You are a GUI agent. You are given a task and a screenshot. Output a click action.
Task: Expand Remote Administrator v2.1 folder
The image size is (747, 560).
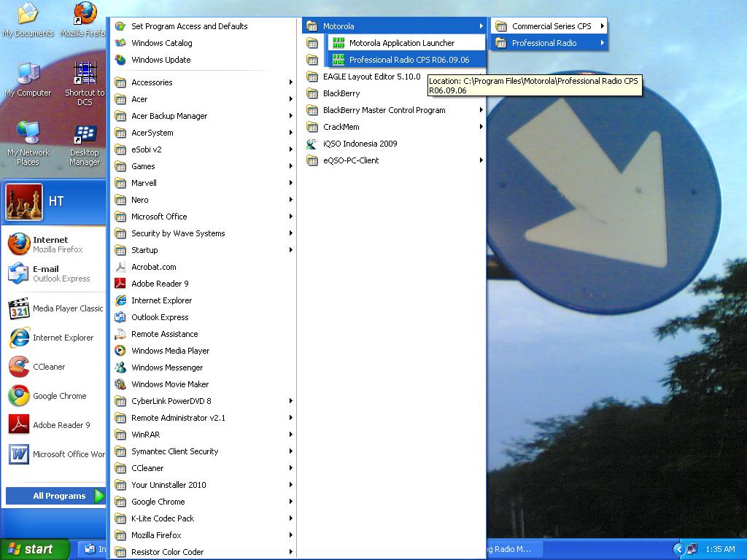204,418
